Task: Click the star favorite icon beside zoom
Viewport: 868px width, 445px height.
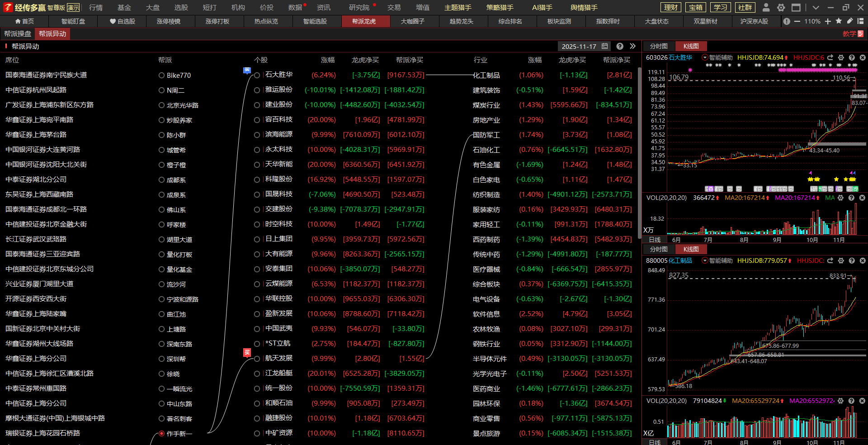Action: (839, 21)
